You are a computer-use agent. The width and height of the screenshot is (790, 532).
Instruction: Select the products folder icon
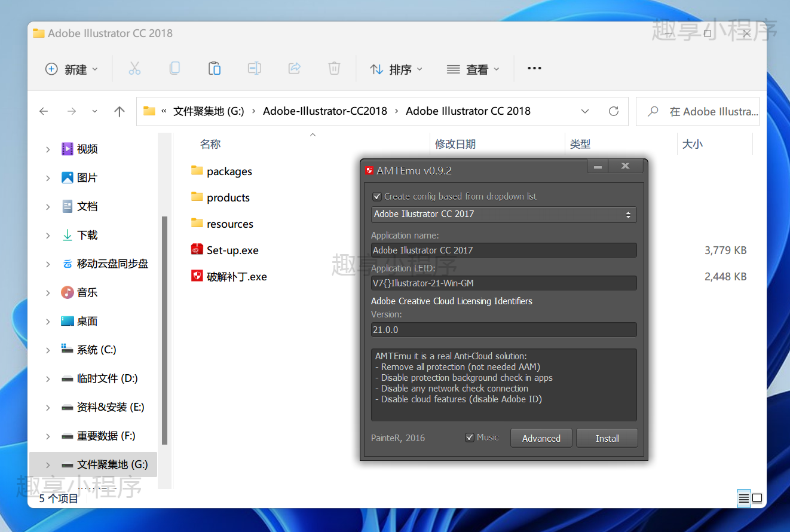coord(197,197)
